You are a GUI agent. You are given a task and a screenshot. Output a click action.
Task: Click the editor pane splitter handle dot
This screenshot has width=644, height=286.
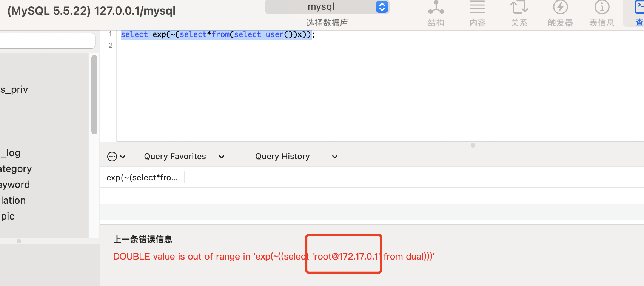473,145
